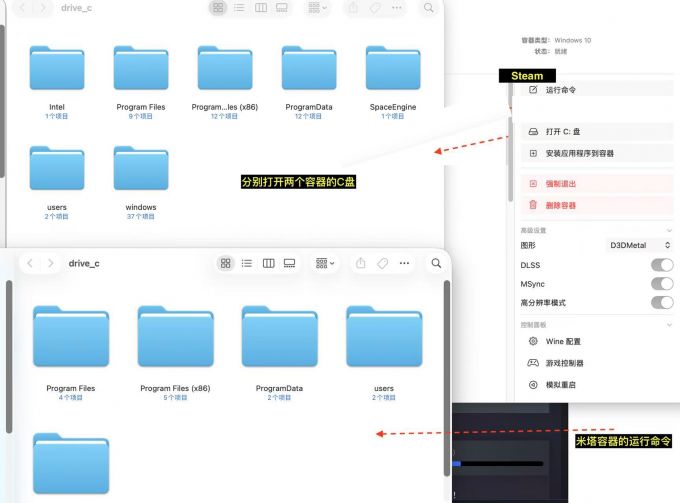Toggle the MSync switch

pos(662,284)
